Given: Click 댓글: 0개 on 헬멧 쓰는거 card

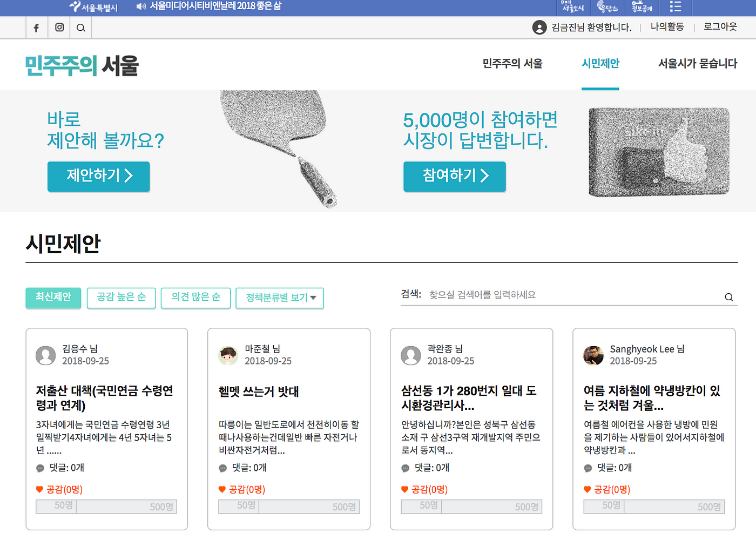Looking at the screenshot, I should 249,468.
